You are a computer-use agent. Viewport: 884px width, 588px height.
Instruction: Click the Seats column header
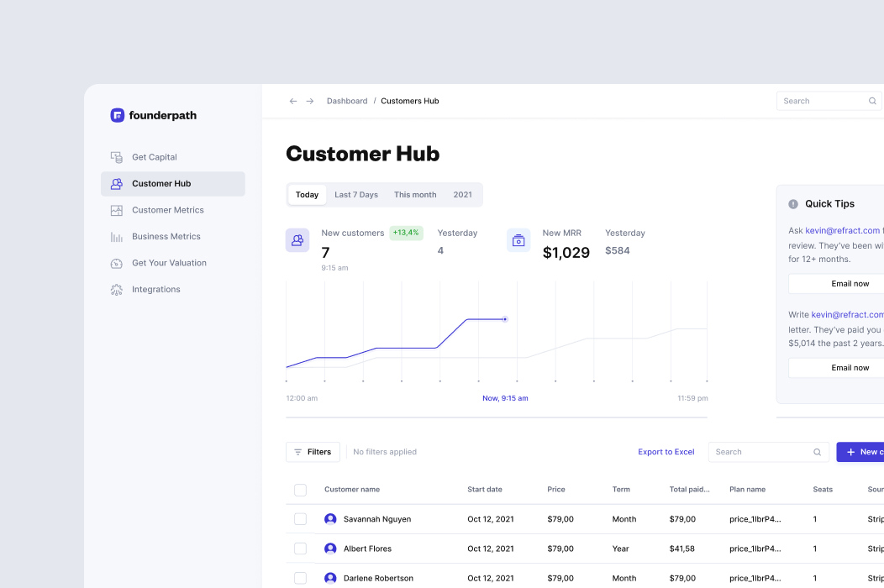coord(823,490)
